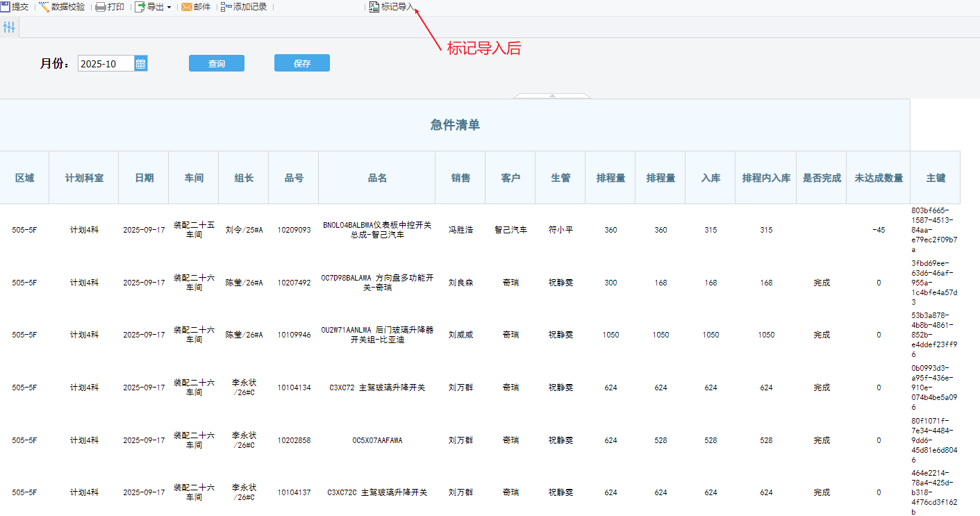This screenshot has height=516, width=980.
Task: Click the 打印 printer icon
Action: [x=101, y=7]
